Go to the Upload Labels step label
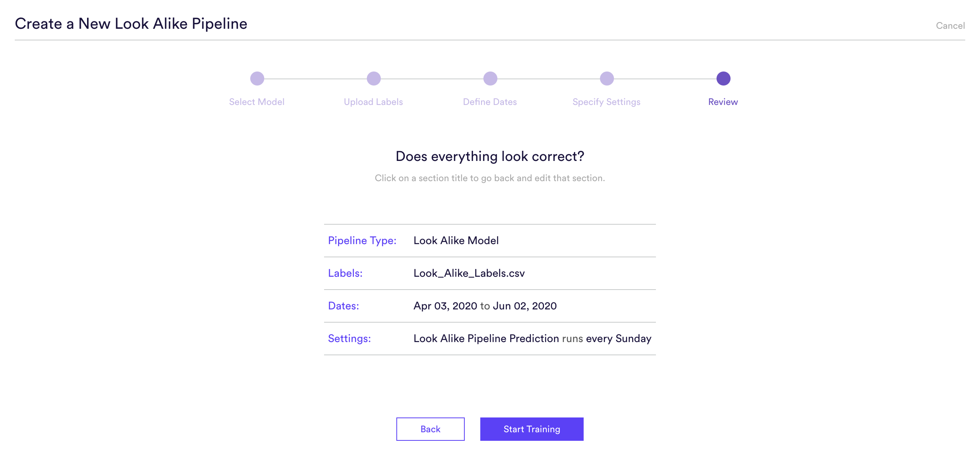This screenshot has width=980, height=475. pyautogui.click(x=373, y=102)
